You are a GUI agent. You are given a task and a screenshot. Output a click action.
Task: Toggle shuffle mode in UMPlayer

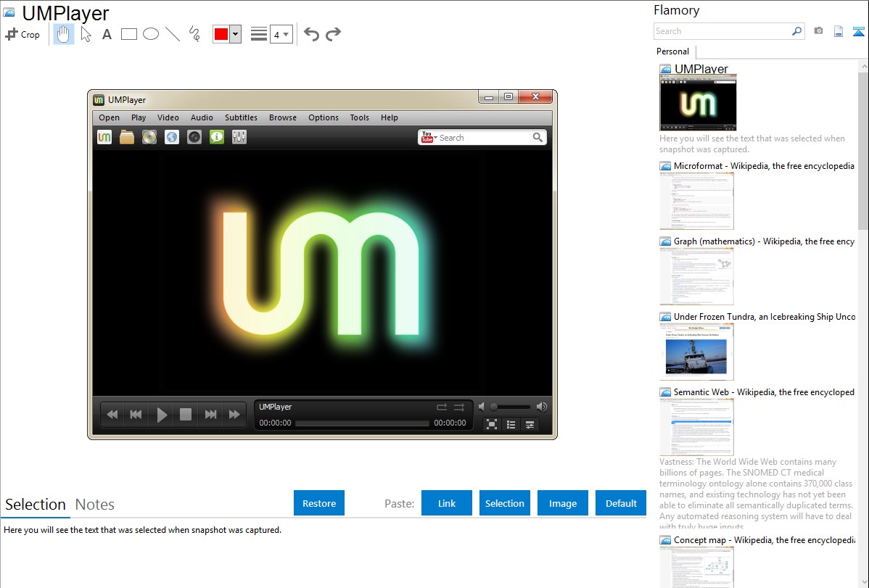coord(459,407)
